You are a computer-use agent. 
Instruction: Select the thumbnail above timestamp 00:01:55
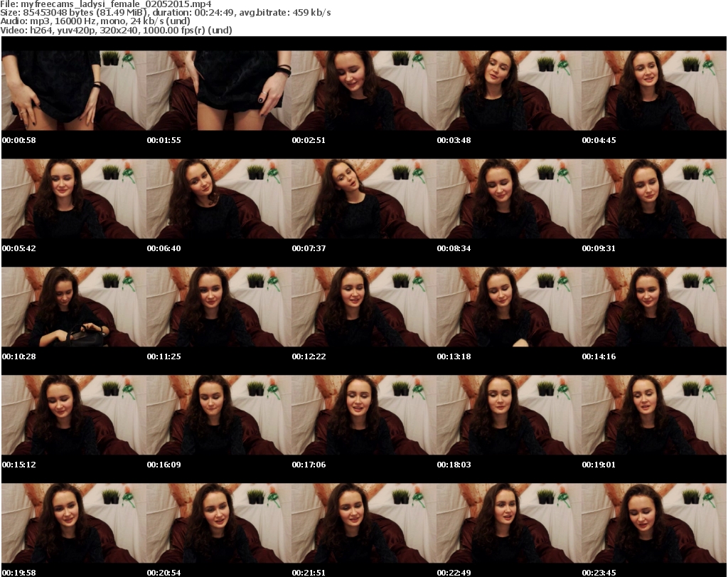point(219,90)
